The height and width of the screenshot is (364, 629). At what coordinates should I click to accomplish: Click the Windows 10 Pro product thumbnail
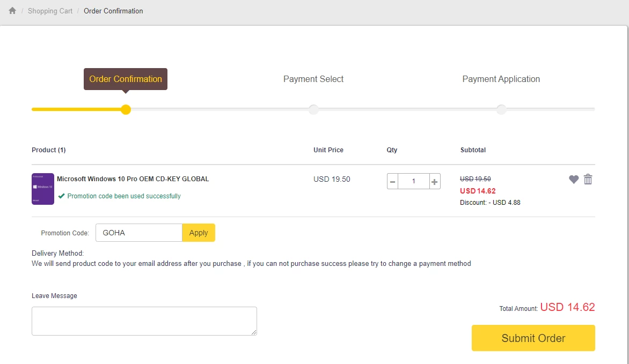coord(43,189)
